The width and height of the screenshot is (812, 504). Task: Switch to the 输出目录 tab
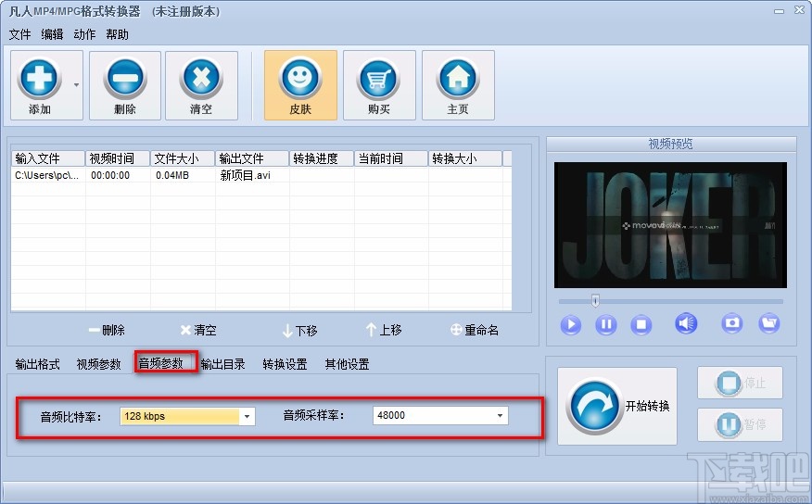[223, 364]
